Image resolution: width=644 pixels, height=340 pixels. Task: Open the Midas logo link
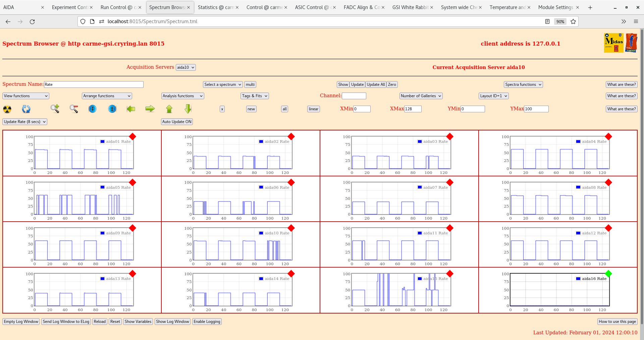(x=613, y=43)
